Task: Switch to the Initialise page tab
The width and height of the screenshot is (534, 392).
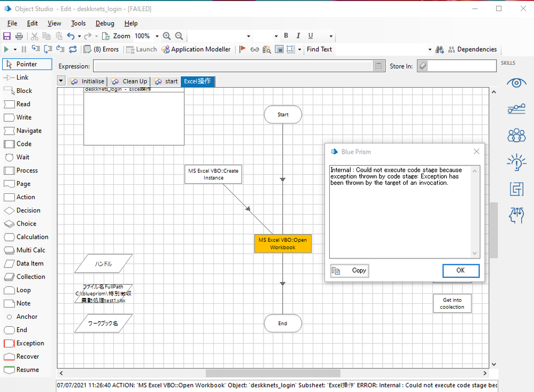Action: tap(88, 81)
